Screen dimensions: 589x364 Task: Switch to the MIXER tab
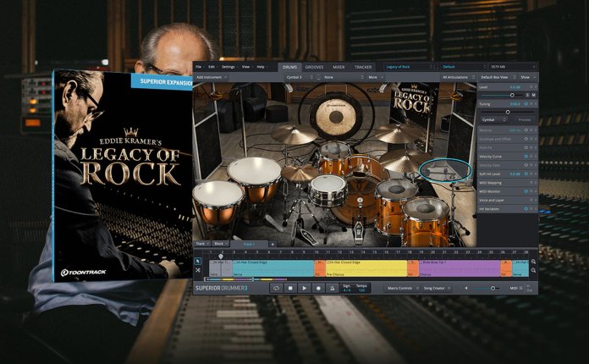(339, 67)
